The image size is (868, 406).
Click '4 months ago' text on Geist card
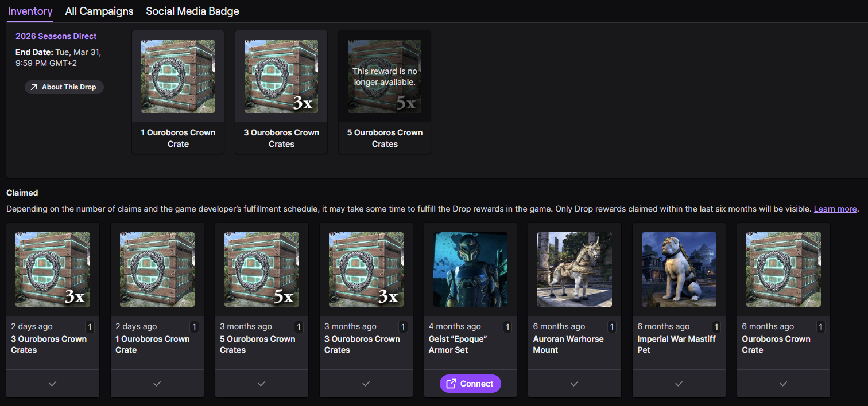455,326
